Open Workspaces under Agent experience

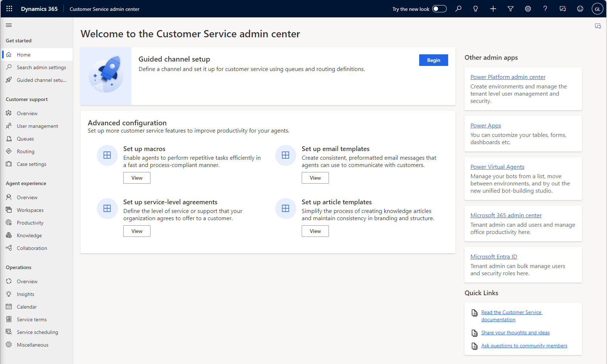pos(37,210)
